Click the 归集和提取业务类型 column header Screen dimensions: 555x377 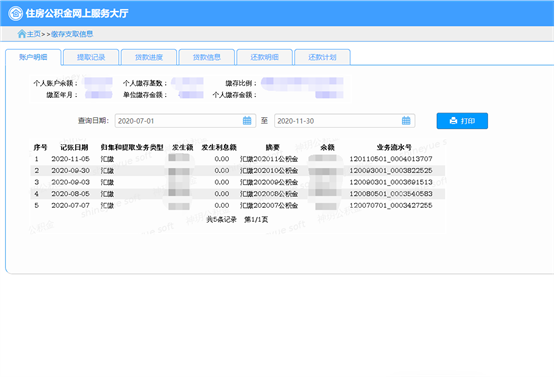[132, 147]
